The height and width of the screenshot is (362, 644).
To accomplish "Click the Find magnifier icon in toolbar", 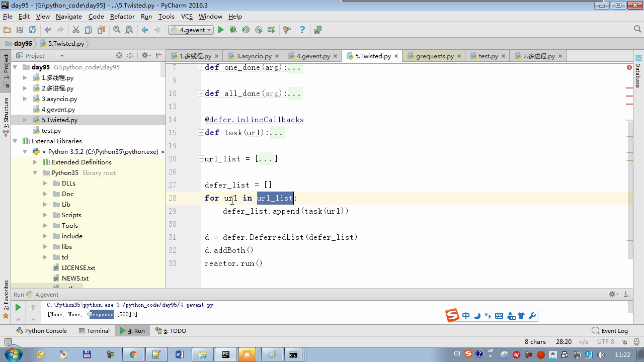I will [x=117, y=30].
